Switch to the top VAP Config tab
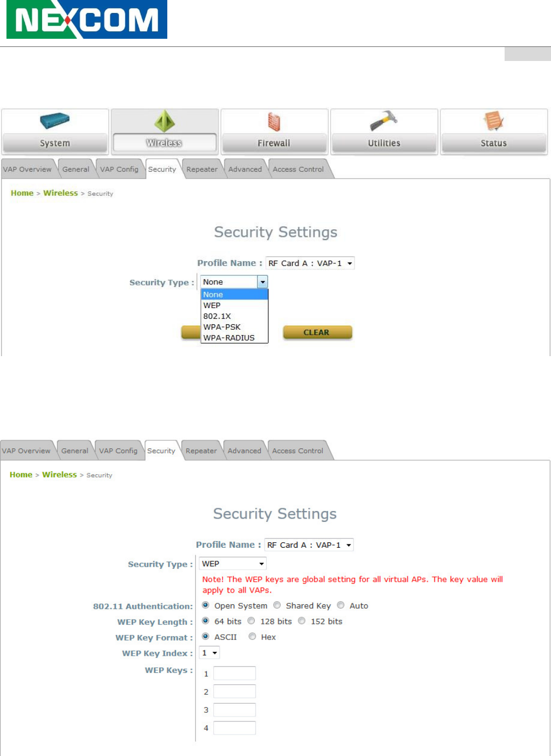The image size is (551, 756). [119, 169]
